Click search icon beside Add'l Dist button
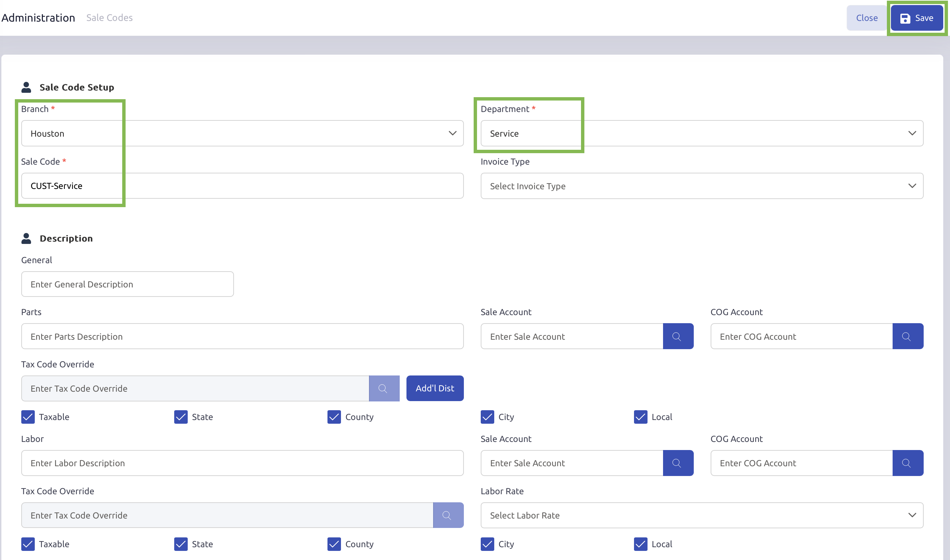The height and width of the screenshot is (560, 950). 384,388
